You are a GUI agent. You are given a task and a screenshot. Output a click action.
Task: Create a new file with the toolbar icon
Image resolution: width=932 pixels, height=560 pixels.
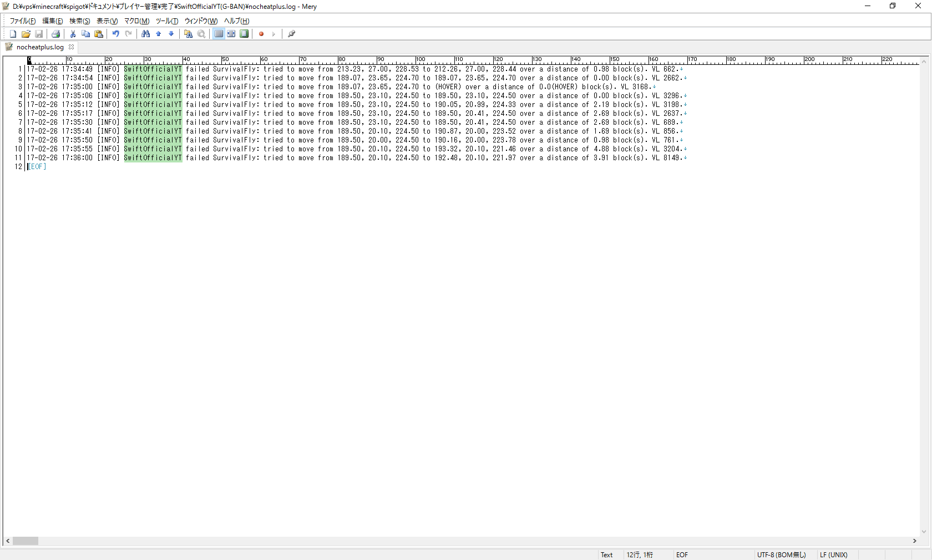point(13,34)
